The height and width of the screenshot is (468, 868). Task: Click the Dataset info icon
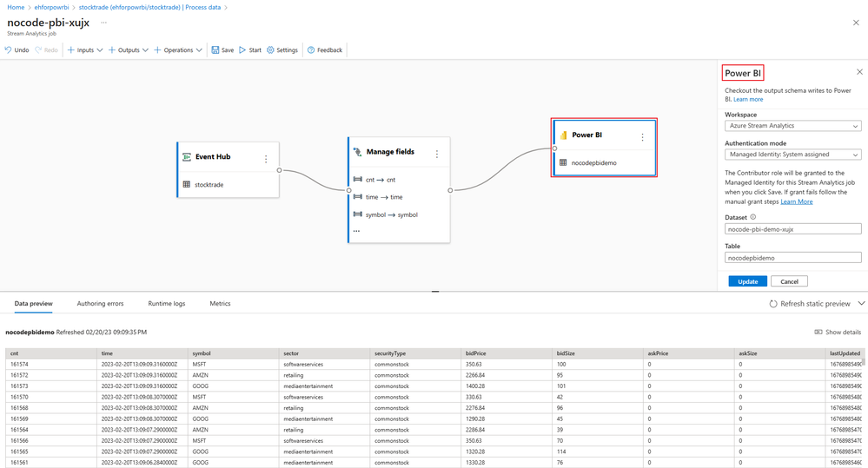click(x=752, y=217)
